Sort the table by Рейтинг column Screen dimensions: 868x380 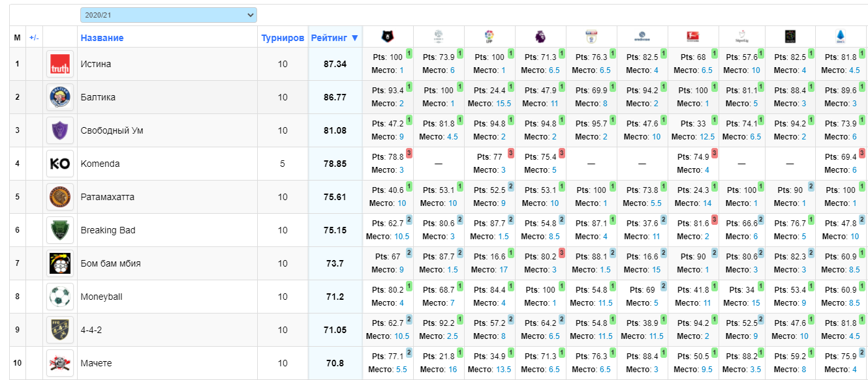click(335, 38)
